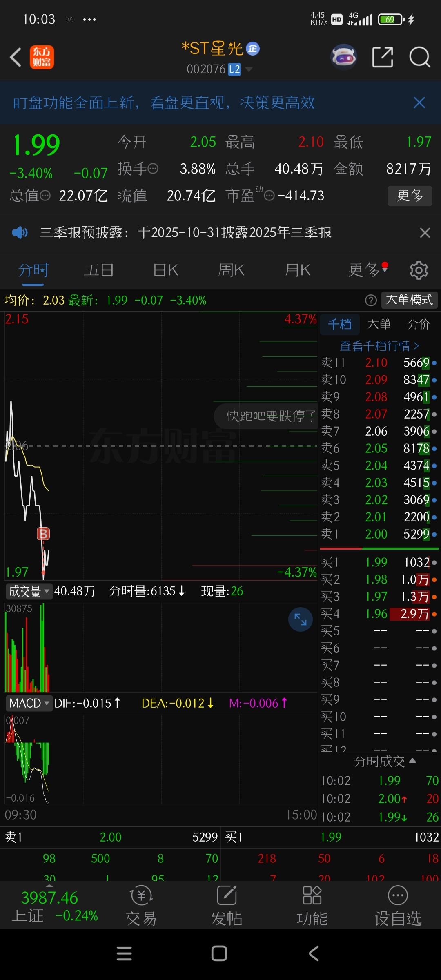Viewport: 441px width, 980px height.
Task: Tap the 企 company badge icon
Action: [253, 49]
